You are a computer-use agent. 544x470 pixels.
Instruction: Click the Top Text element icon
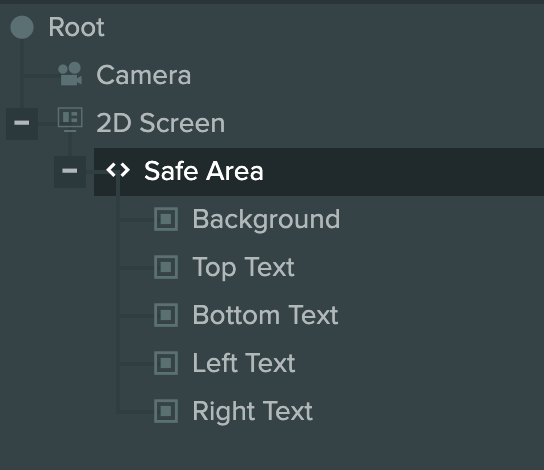tap(166, 267)
